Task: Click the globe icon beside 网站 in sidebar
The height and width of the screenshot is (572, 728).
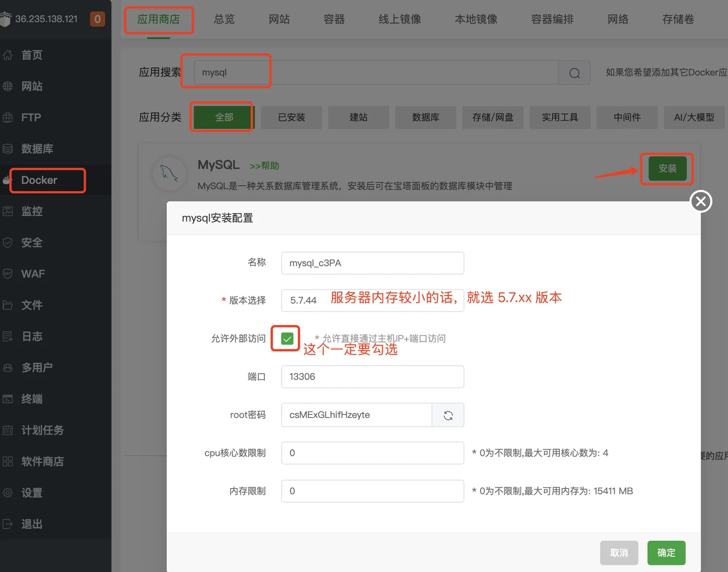Action: coord(8,86)
